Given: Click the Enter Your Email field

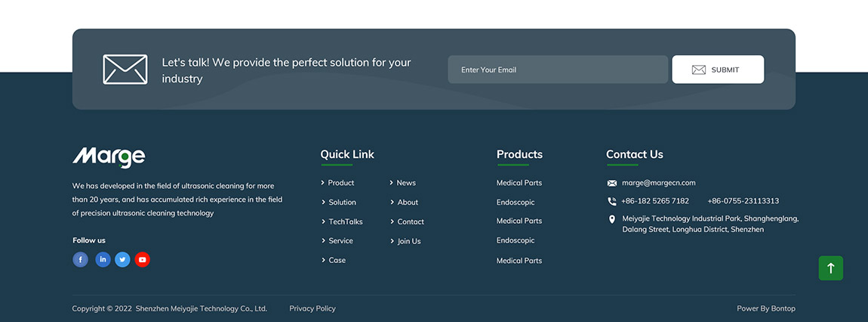Looking at the screenshot, I should pyautogui.click(x=557, y=70).
